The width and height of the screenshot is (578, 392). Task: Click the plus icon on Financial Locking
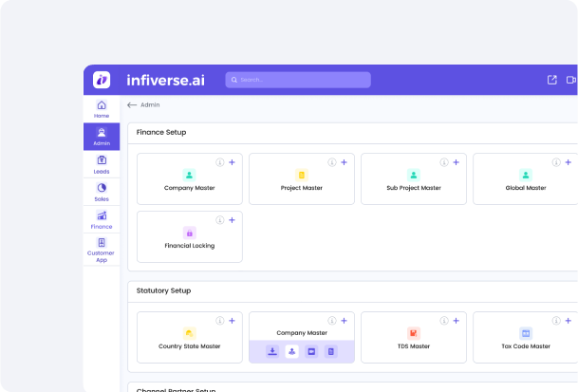click(x=232, y=220)
